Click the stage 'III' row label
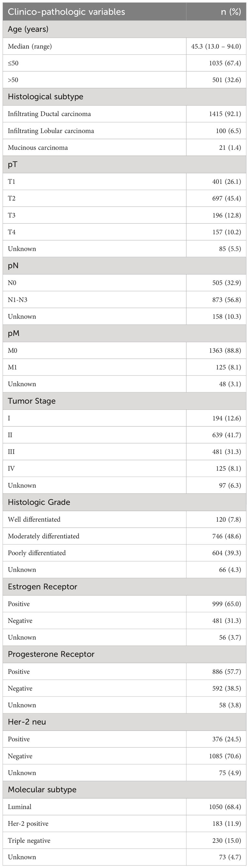 (11, 452)
